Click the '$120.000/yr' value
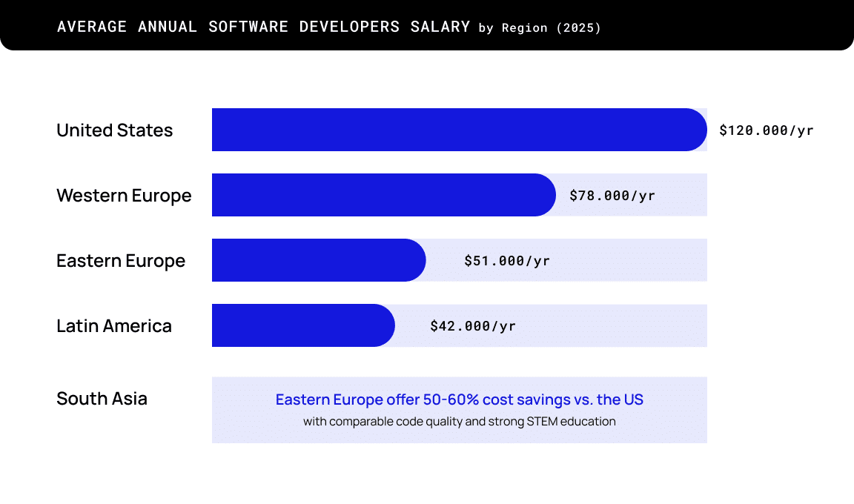The image size is (854, 504). click(767, 130)
